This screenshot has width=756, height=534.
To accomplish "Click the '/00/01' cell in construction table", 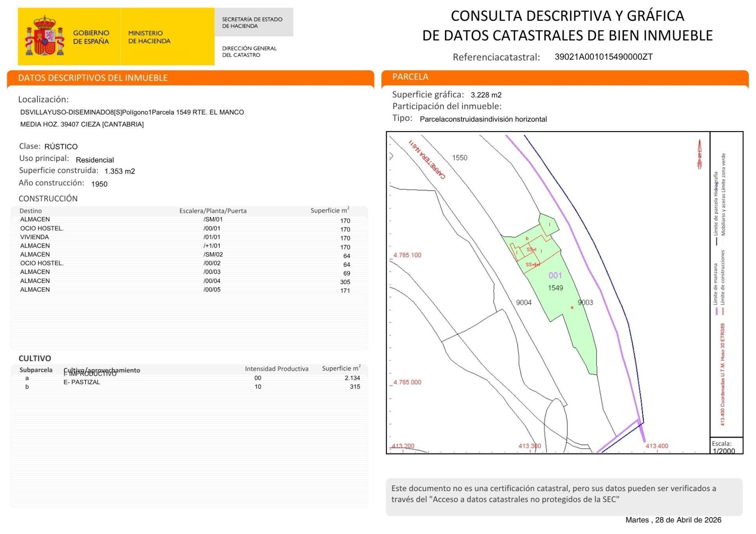I will pos(212,228).
